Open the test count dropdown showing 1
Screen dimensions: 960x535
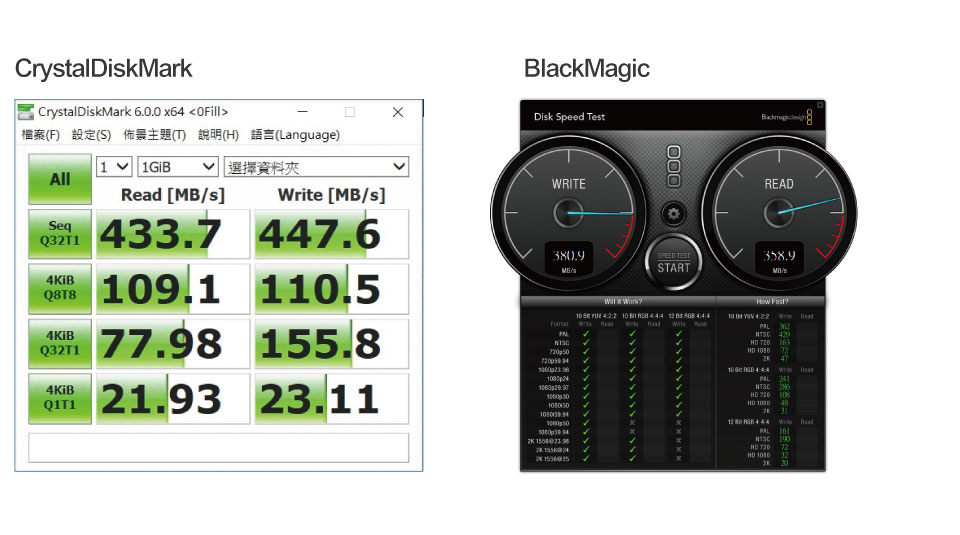(114, 166)
